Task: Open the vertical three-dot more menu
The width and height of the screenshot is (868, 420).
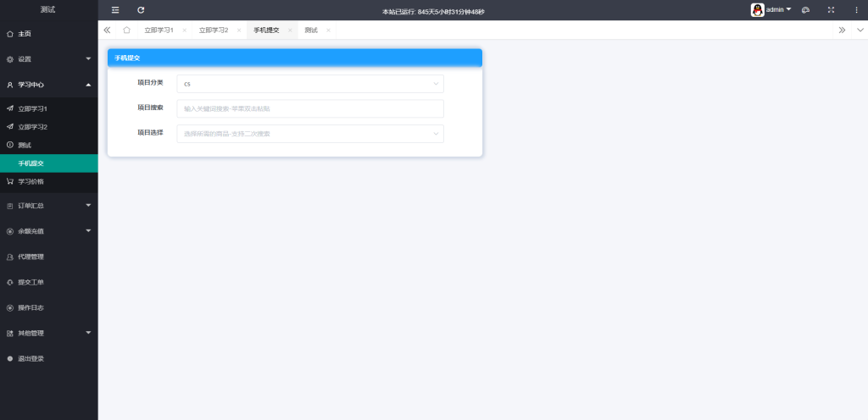Action: (x=856, y=10)
